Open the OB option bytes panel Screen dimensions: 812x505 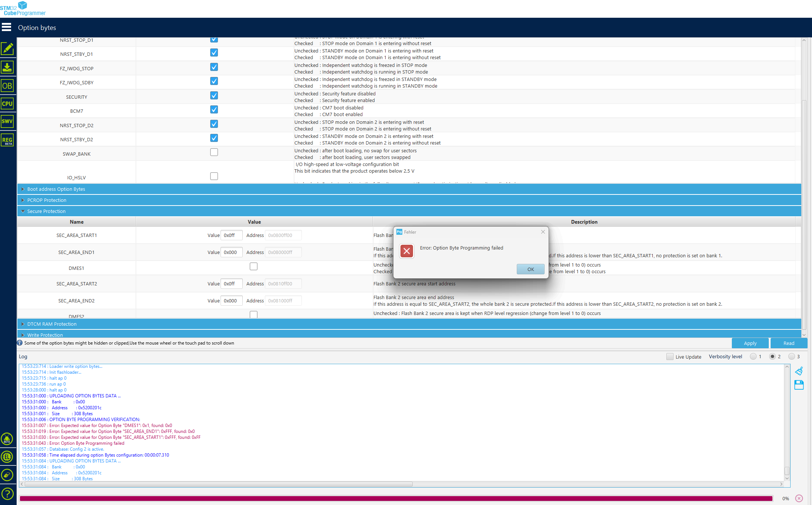point(7,85)
